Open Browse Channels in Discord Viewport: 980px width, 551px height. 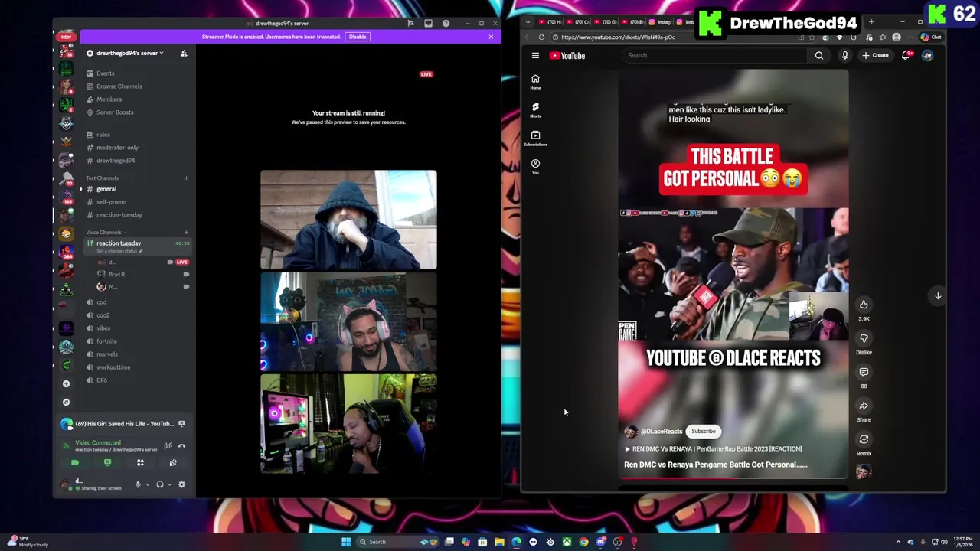[119, 86]
